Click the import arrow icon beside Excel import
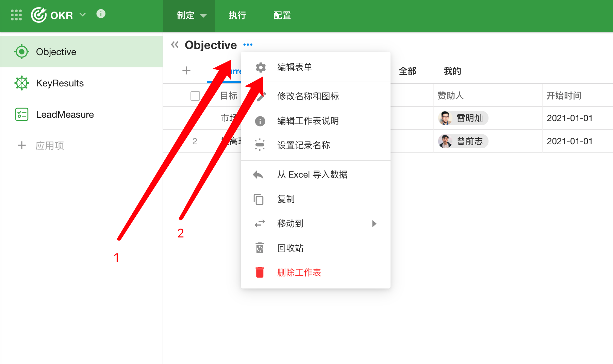This screenshot has height=364, width=613. pyautogui.click(x=258, y=175)
